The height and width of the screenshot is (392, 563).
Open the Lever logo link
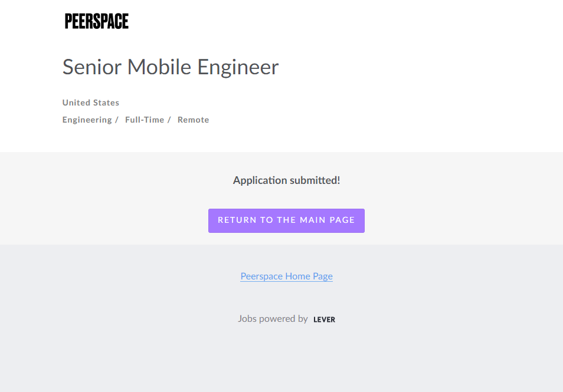[324, 319]
